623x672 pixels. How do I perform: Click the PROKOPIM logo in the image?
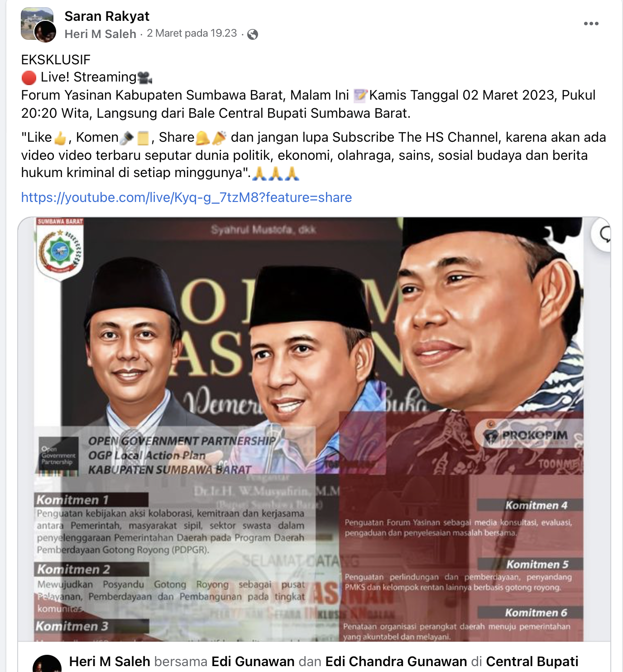pos(526,436)
